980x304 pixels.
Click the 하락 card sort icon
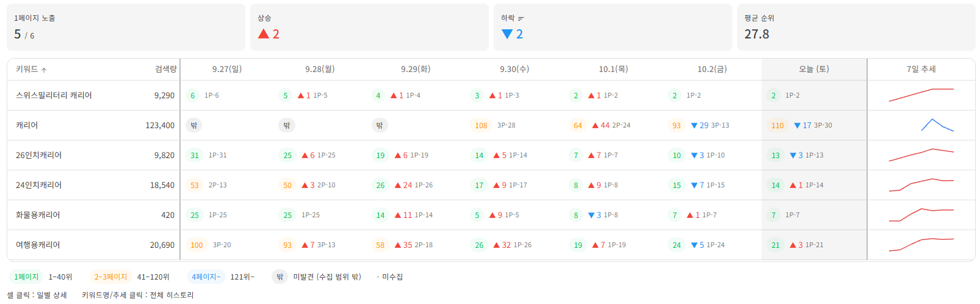(521, 19)
